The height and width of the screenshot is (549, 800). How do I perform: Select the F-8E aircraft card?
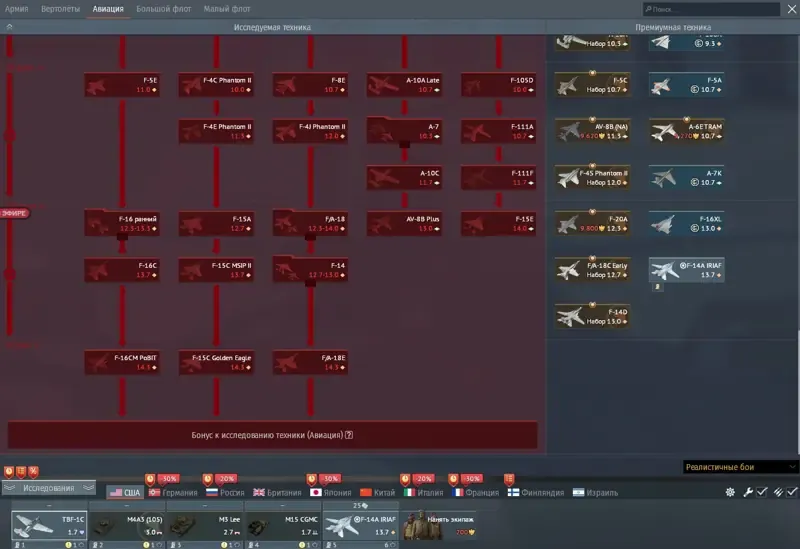click(x=310, y=85)
